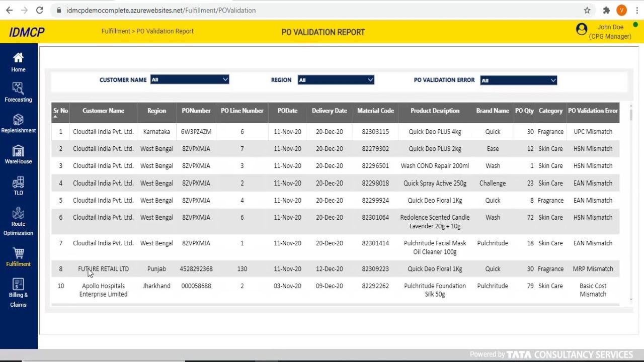Select the Fulfillment cart icon
The width and height of the screenshot is (644, 362).
(x=18, y=253)
